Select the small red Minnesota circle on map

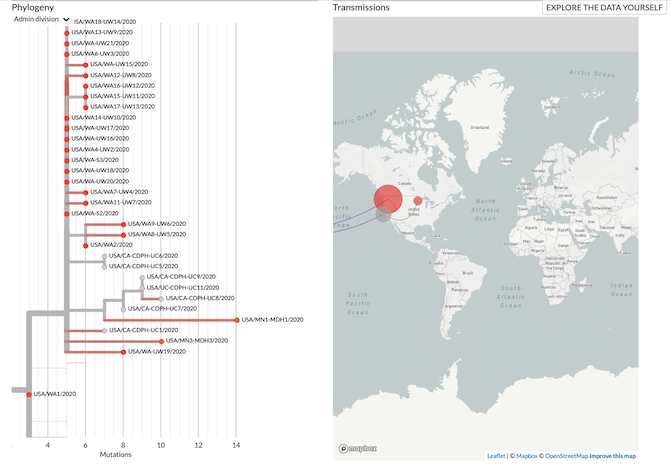click(x=417, y=203)
